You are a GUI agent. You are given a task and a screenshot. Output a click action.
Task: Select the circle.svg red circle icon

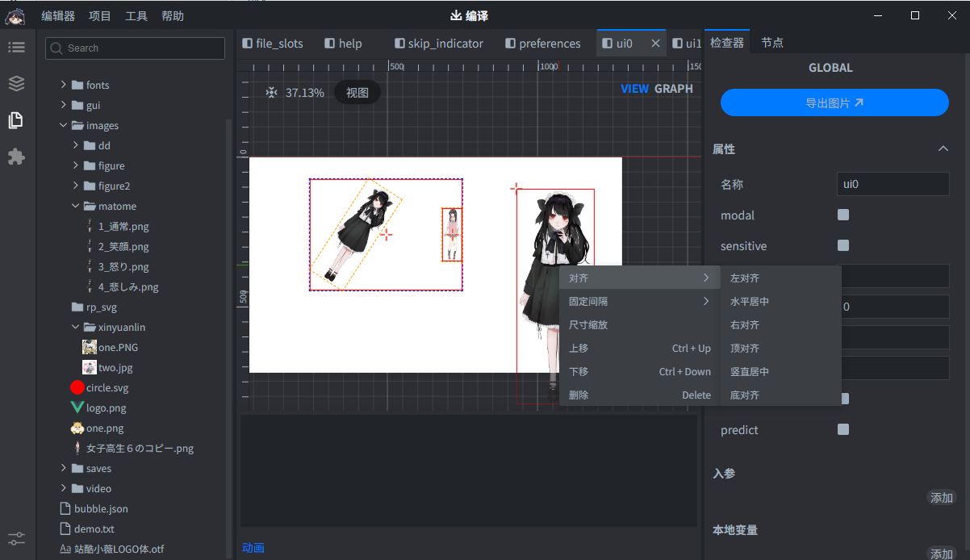click(77, 387)
